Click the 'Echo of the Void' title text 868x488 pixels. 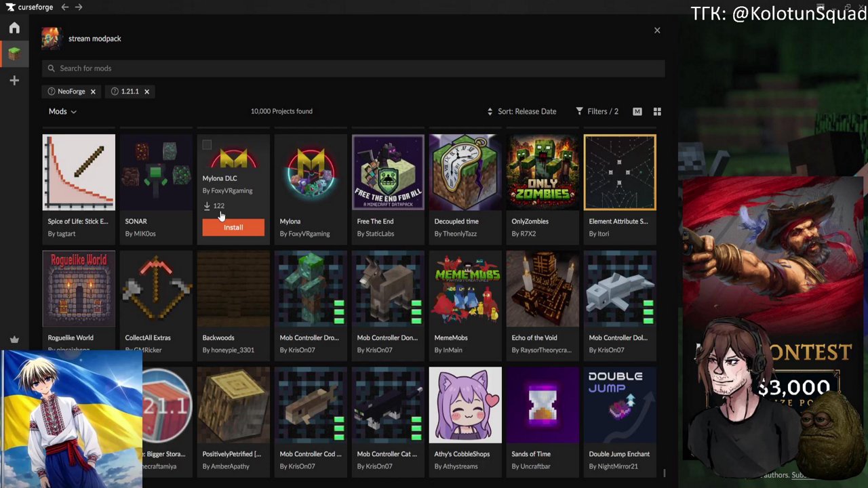point(534,338)
